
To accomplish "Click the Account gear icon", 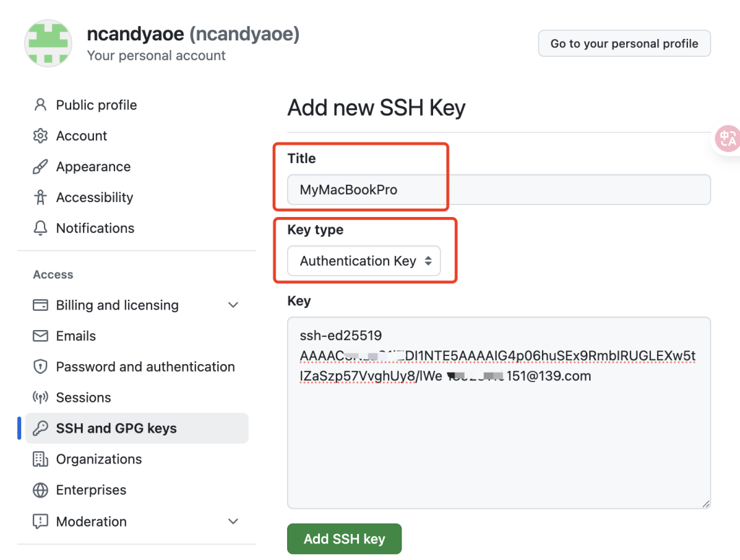I will tap(40, 136).
